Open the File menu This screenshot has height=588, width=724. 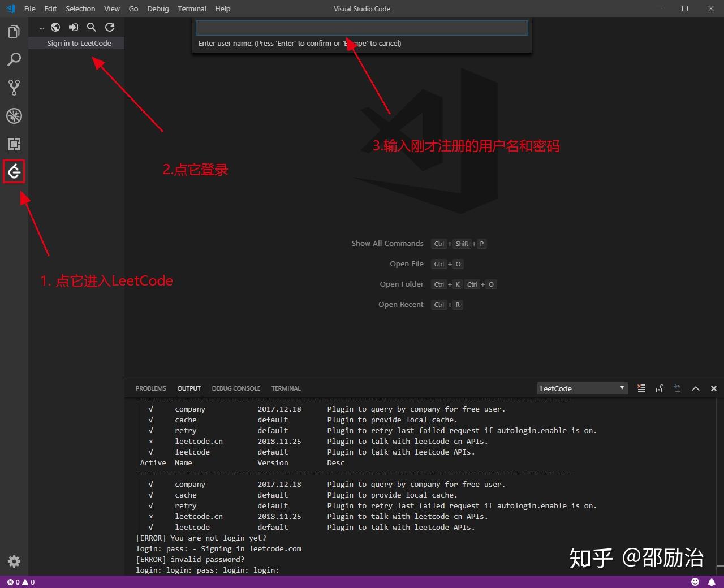click(30, 8)
